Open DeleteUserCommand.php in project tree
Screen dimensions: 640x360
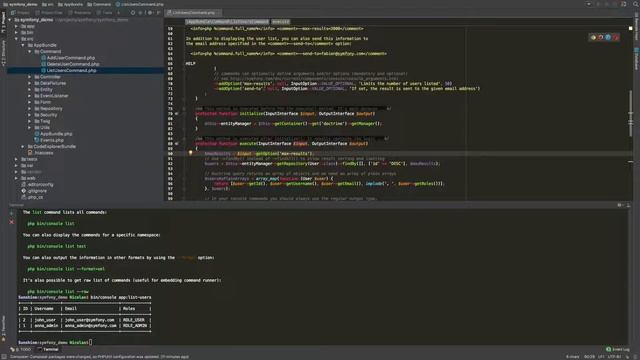click(70, 64)
